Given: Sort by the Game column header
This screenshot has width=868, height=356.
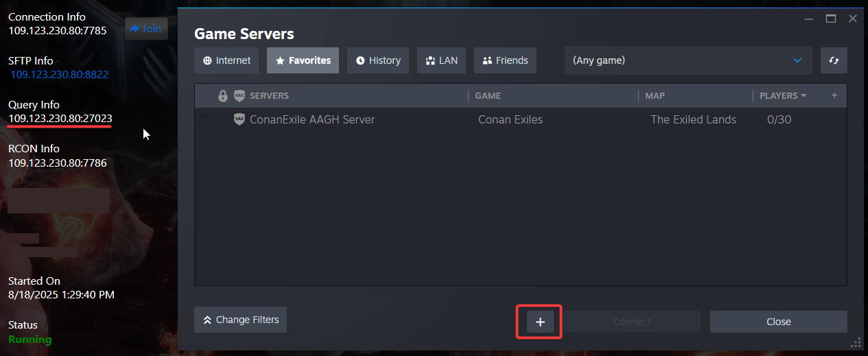Looking at the screenshot, I should 488,96.
